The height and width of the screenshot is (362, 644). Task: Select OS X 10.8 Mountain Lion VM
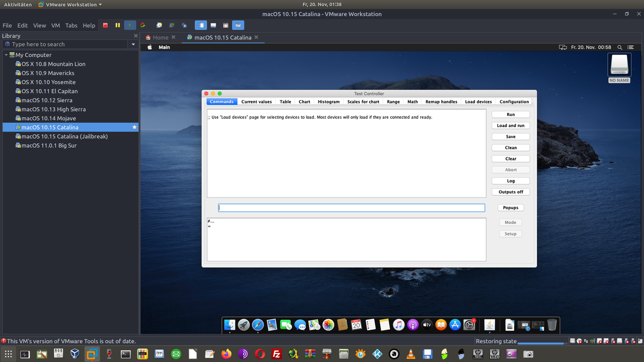click(53, 64)
